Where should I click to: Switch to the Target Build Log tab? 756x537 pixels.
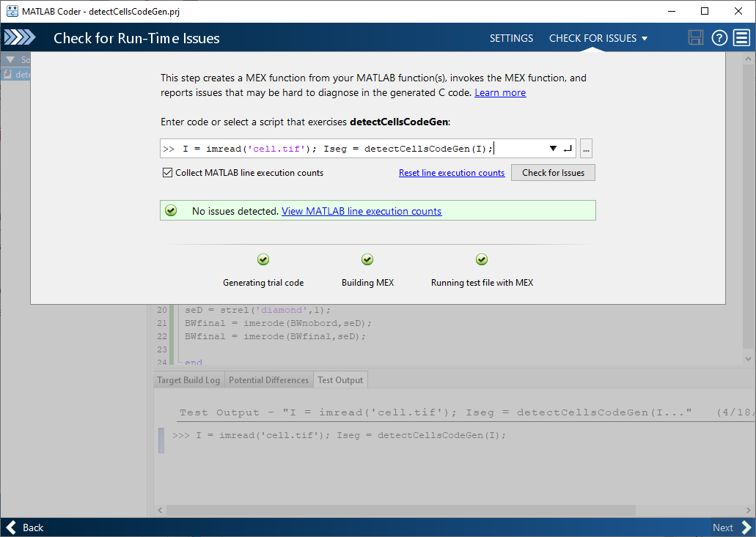point(188,380)
